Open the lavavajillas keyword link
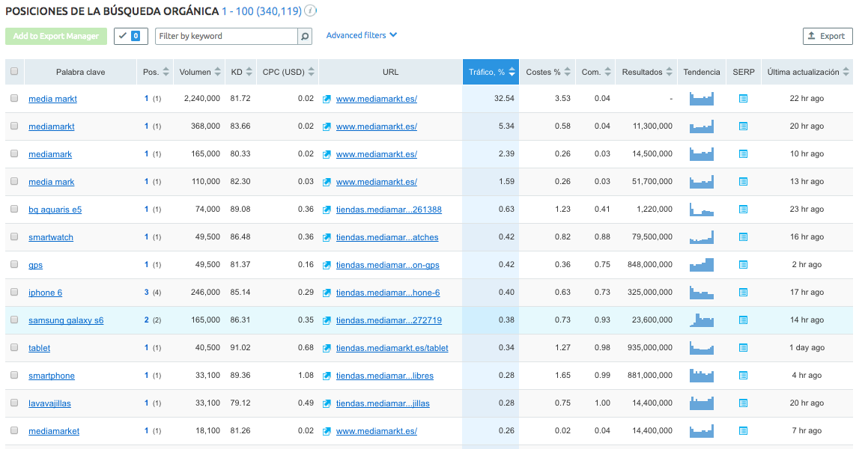This screenshot has height=449, width=868. [50, 403]
